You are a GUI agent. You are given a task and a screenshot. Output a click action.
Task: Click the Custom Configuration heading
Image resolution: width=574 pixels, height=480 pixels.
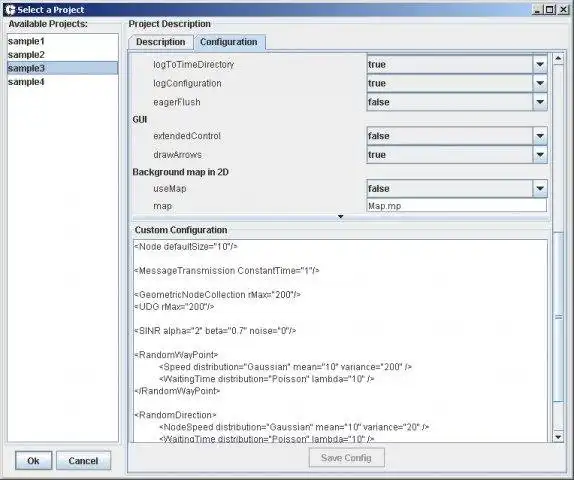(x=181, y=230)
